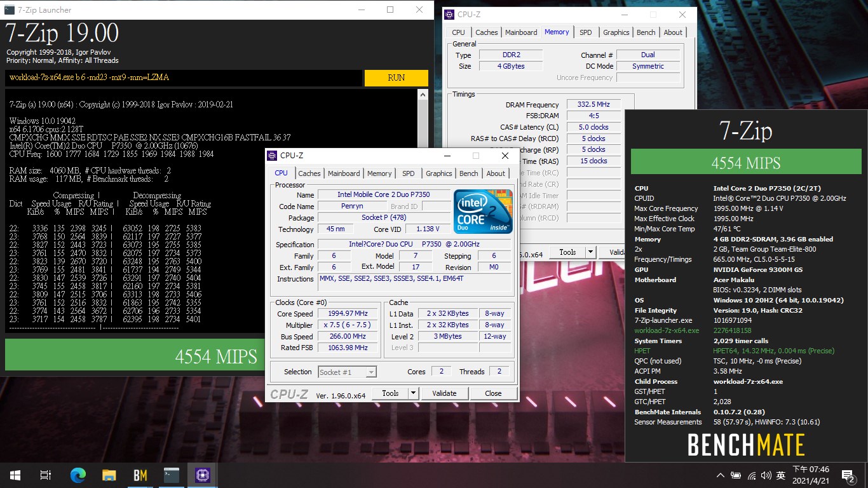Open SPD tab in Memory CPU-Z window
Image resolution: width=868 pixels, height=488 pixels.
pyautogui.click(x=586, y=32)
